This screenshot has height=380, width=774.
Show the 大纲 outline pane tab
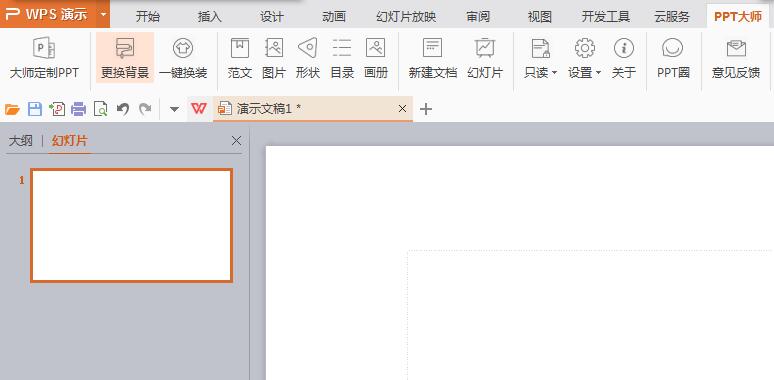coord(21,141)
